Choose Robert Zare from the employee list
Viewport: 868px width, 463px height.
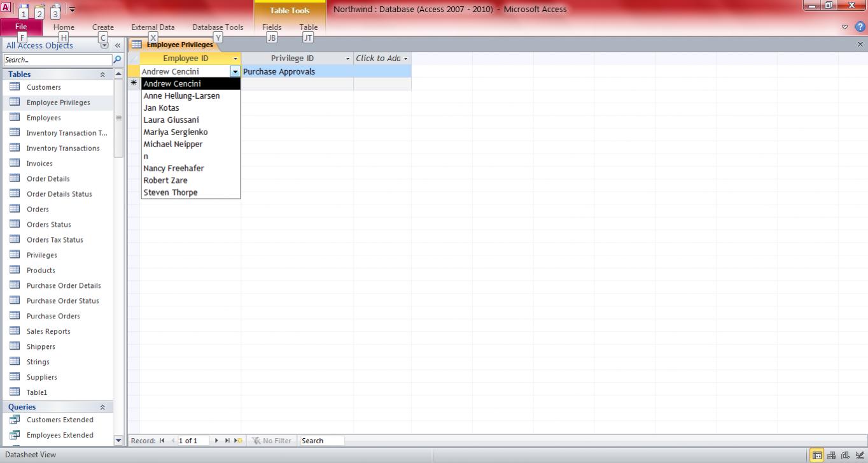pos(191,181)
